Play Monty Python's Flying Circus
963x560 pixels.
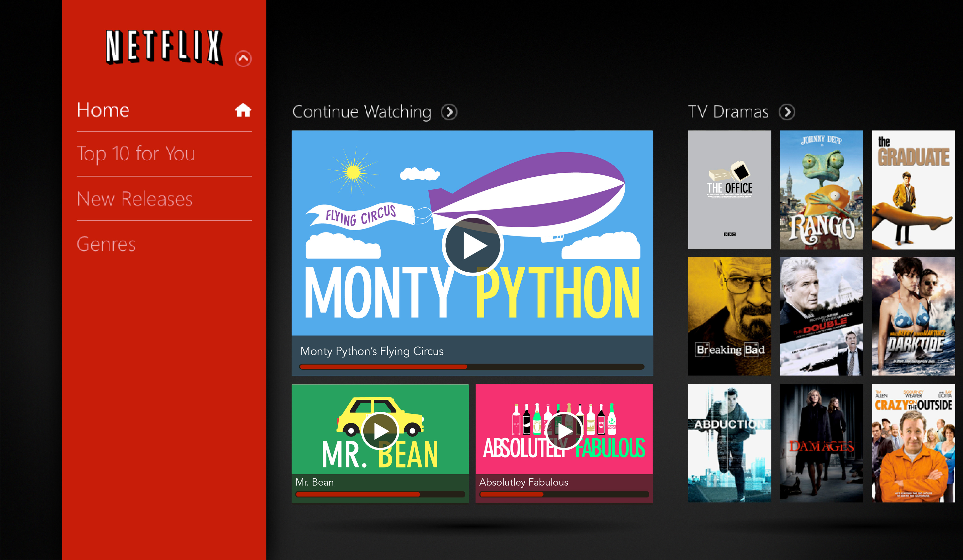coord(473,246)
